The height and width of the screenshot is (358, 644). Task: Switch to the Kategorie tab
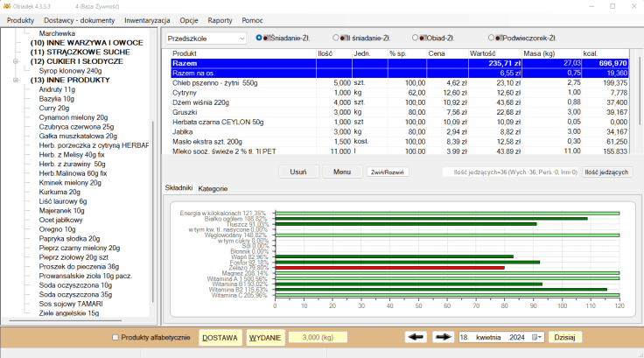coord(213,188)
